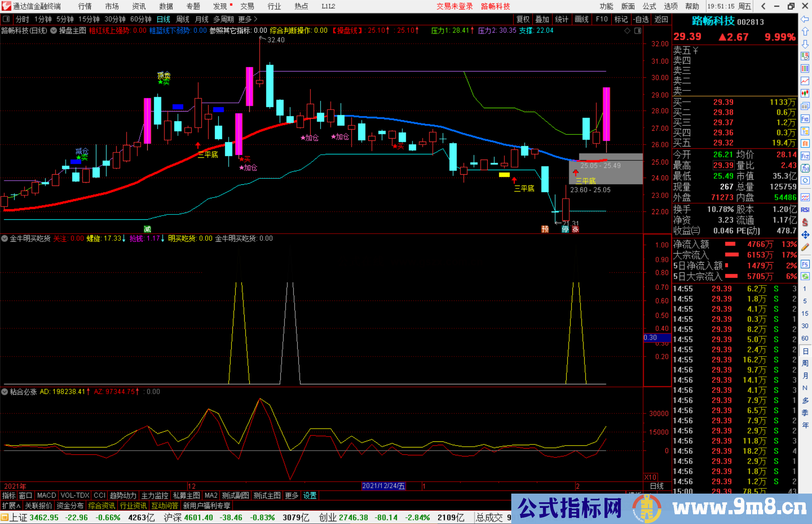Click the 2021/12/24 date label on timeline
This screenshot has width=812, height=524.
click(383, 486)
